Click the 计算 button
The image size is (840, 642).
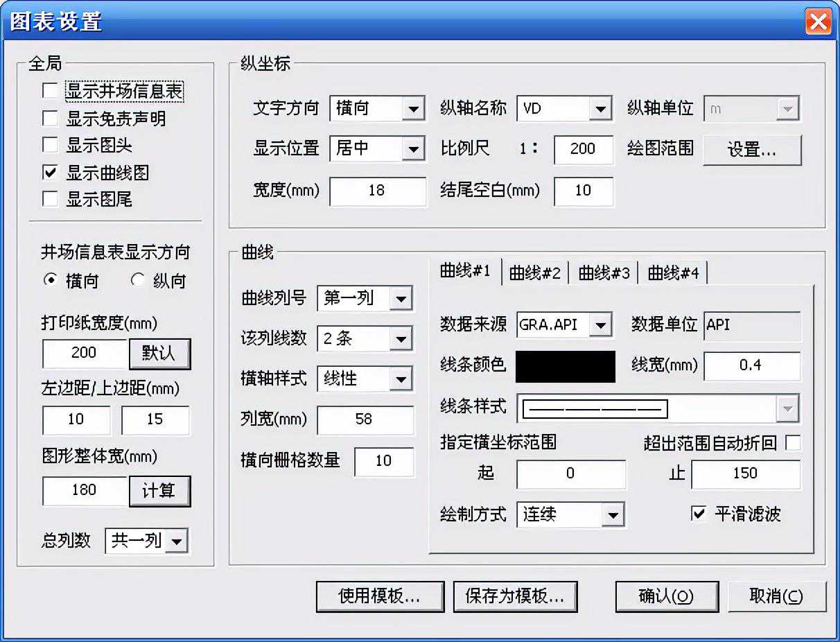pos(159,491)
